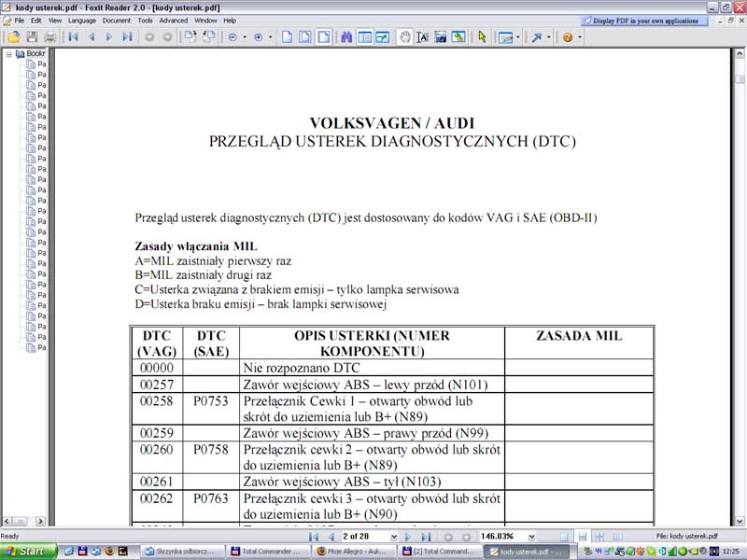
Task: Select the Hand tool
Action: point(405,36)
